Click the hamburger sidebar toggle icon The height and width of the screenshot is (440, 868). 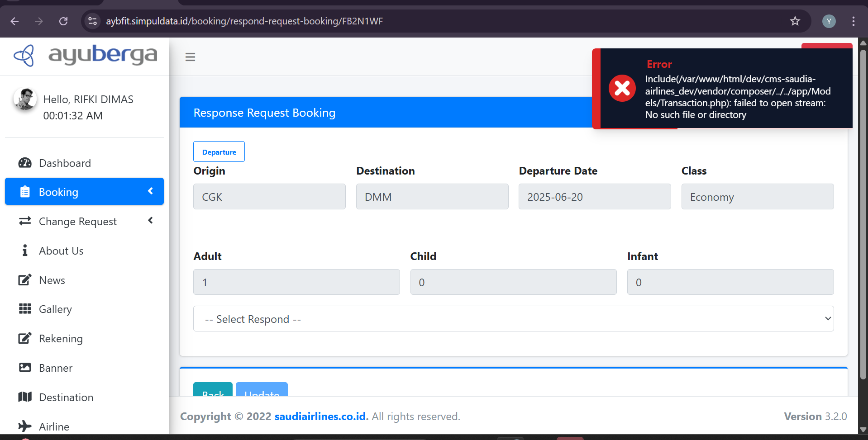click(190, 57)
